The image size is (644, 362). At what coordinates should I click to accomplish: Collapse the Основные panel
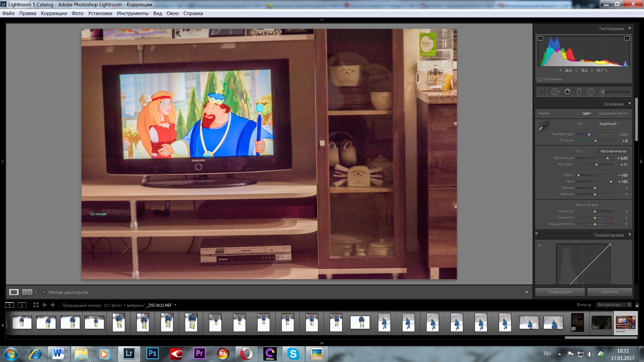click(x=630, y=104)
